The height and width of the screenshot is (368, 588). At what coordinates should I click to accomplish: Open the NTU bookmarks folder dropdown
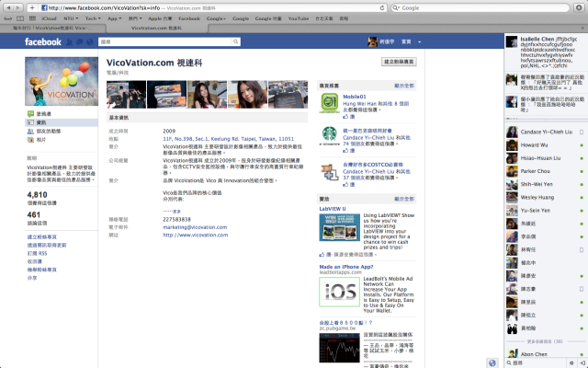(71, 18)
